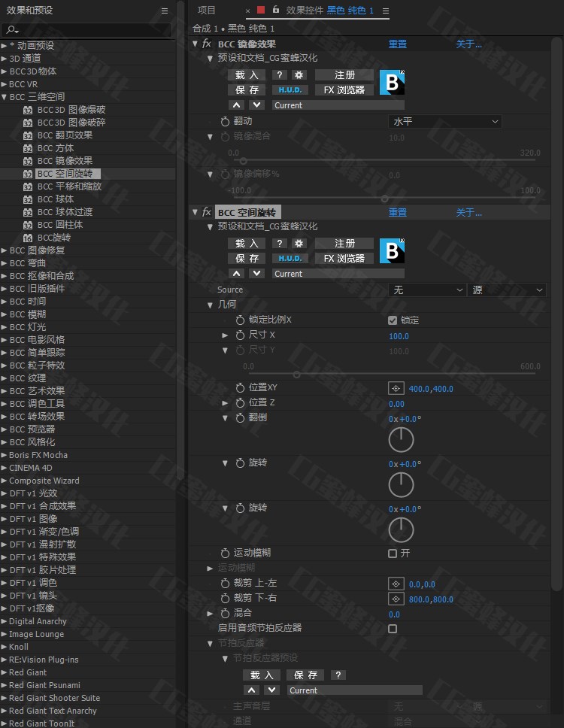
Task: Click the help question mark in BCC 镜像效果
Action: (x=280, y=74)
